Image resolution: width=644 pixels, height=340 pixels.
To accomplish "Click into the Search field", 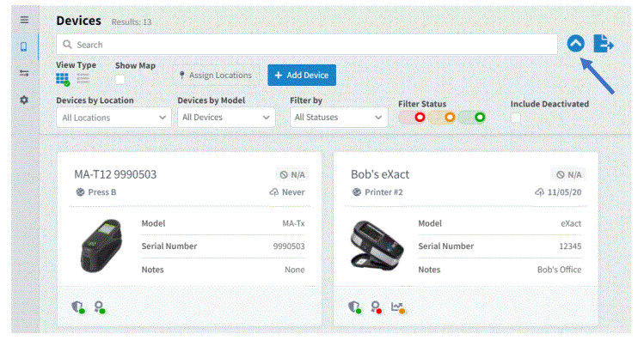I will click(x=307, y=45).
